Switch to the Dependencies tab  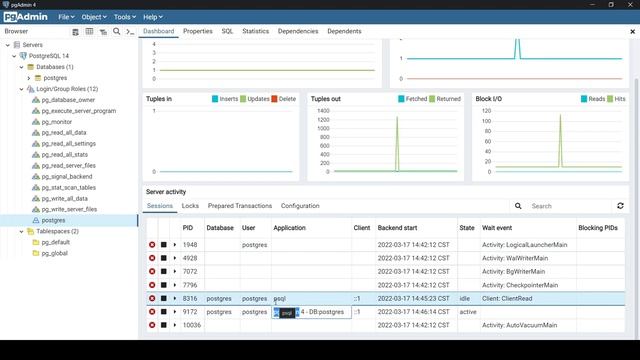(298, 31)
